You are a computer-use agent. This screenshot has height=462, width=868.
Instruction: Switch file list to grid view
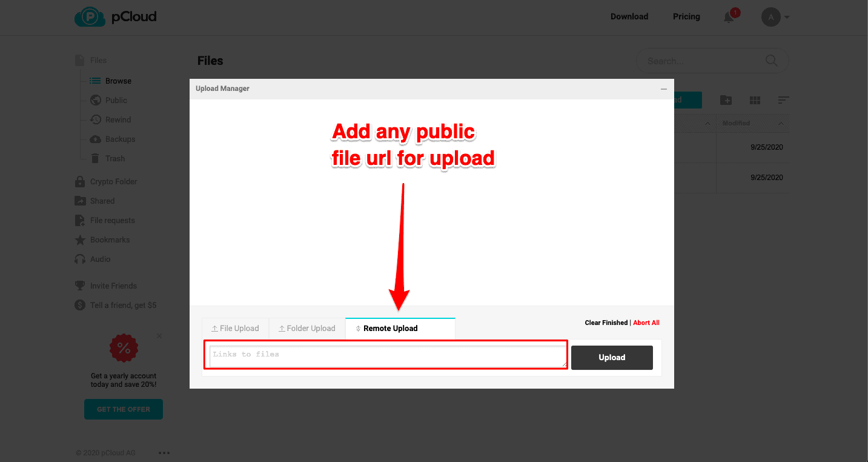tap(755, 99)
